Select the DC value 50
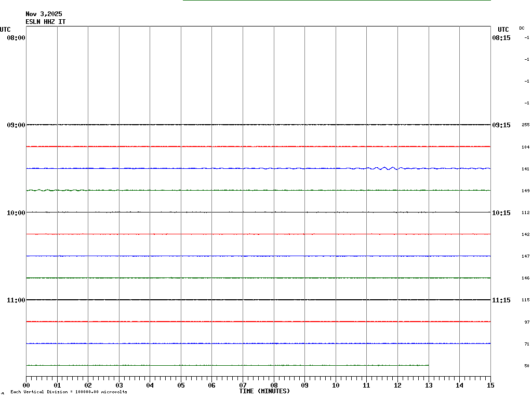The height and width of the screenshot is (399, 532). (526, 366)
